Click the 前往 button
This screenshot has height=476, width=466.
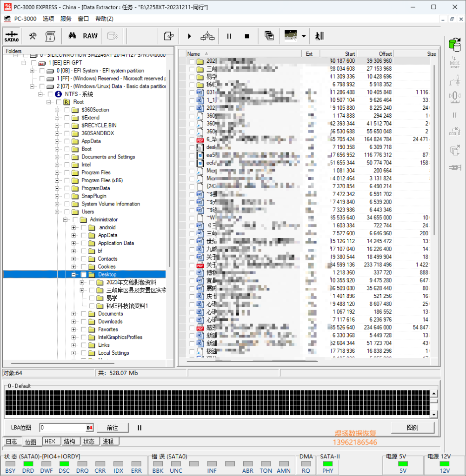113,428
